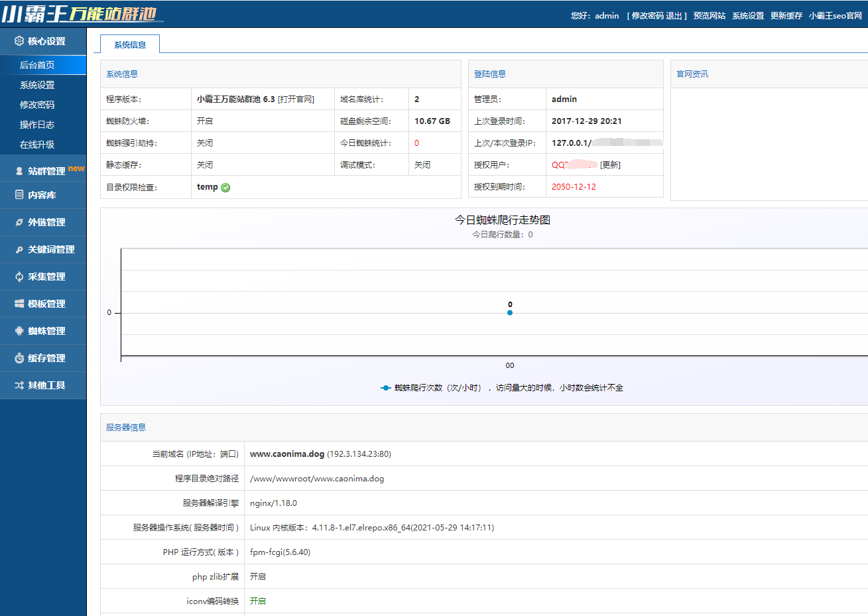Image resolution: width=868 pixels, height=616 pixels.
Task: Click the document icon beside 内容库
Action: tap(19, 195)
